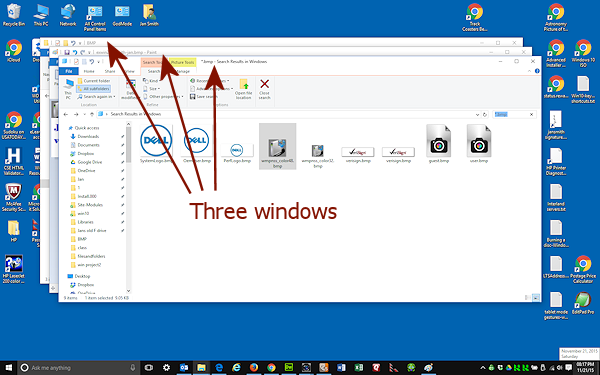
Task: Click Close search red X
Action: click(264, 89)
